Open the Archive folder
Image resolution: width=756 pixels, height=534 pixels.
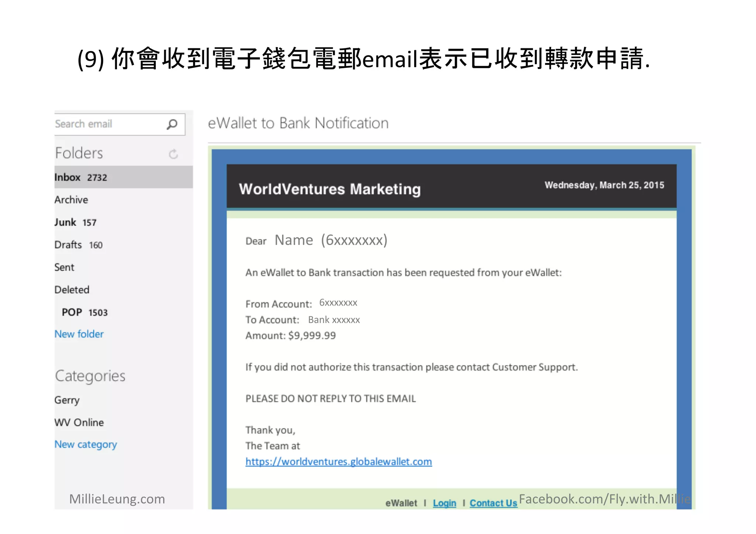tap(71, 200)
